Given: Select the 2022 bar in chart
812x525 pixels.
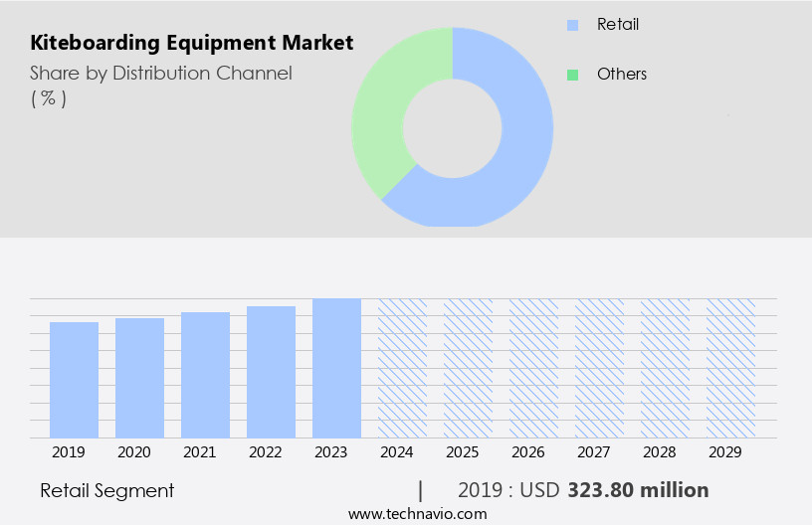Looking at the screenshot, I should coord(271,372).
